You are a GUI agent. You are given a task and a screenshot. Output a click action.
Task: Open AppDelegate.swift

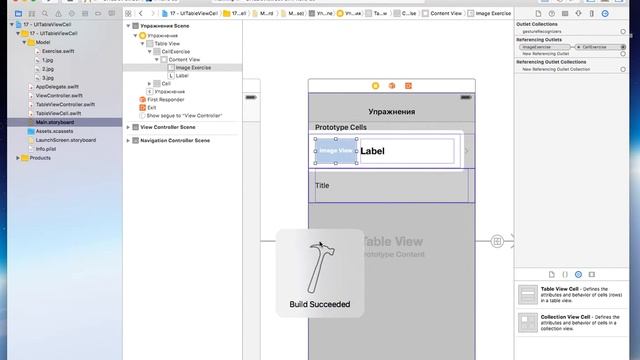(57, 87)
